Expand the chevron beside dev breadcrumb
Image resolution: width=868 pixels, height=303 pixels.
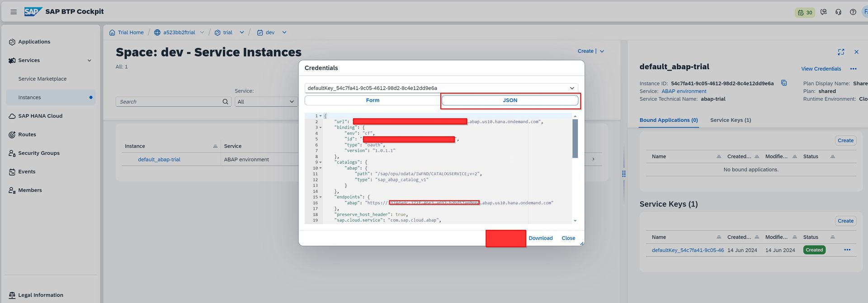click(284, 33)
